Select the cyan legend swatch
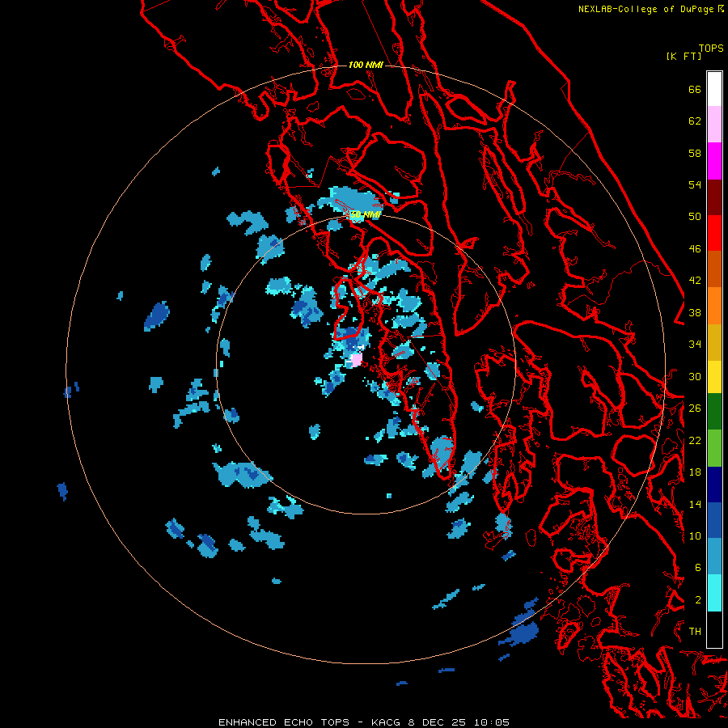 [714, 593]
